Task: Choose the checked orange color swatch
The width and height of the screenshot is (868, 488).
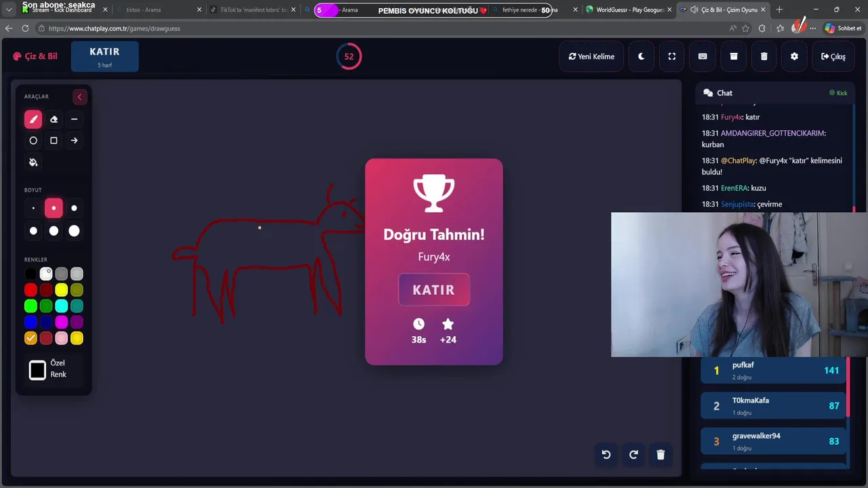Action: coord(31,338)
